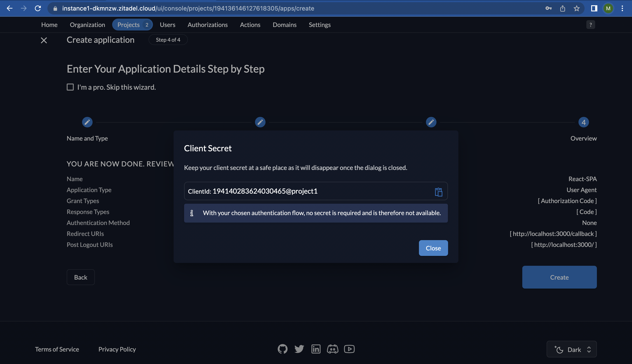632x364 pixels.
Task: Click the step 1 Name and Type pencil icon
Action: coord(87,122)
